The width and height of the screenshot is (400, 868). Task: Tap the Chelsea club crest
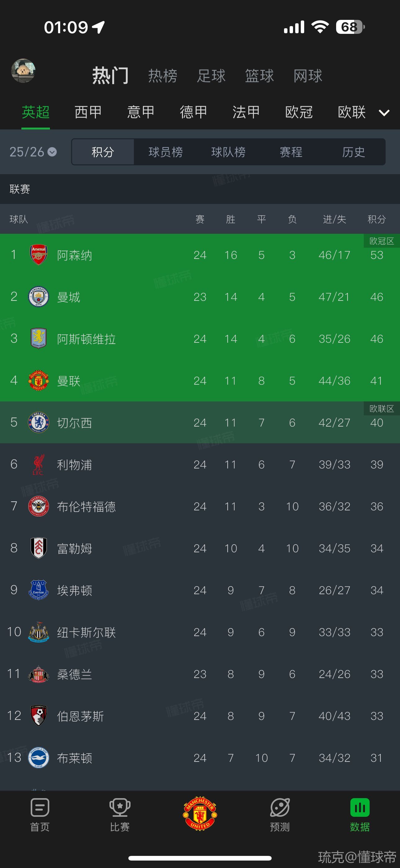click(x=39, y=422)
